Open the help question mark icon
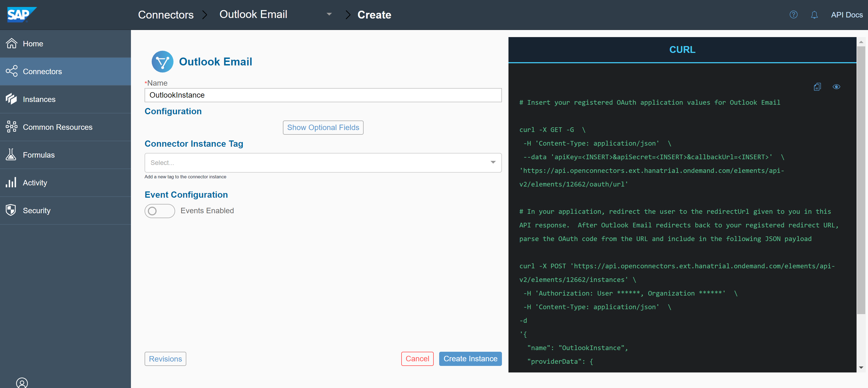The image size is (868, 388). coord(793,14)
